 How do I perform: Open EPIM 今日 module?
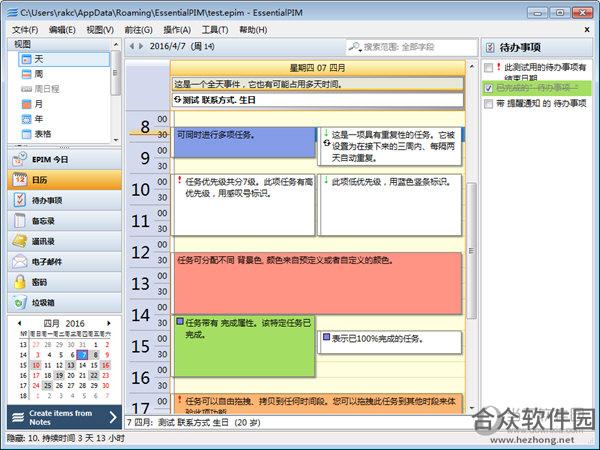coord(64,160)
